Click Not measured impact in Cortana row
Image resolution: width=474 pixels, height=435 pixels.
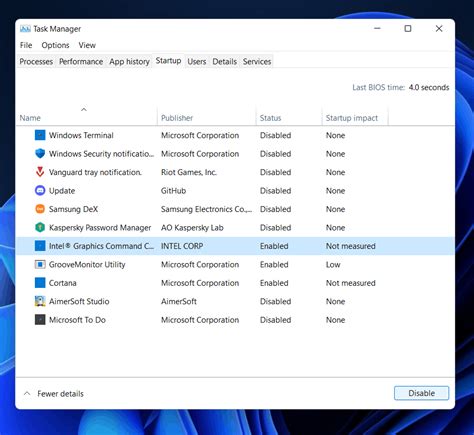coord(351,283)
